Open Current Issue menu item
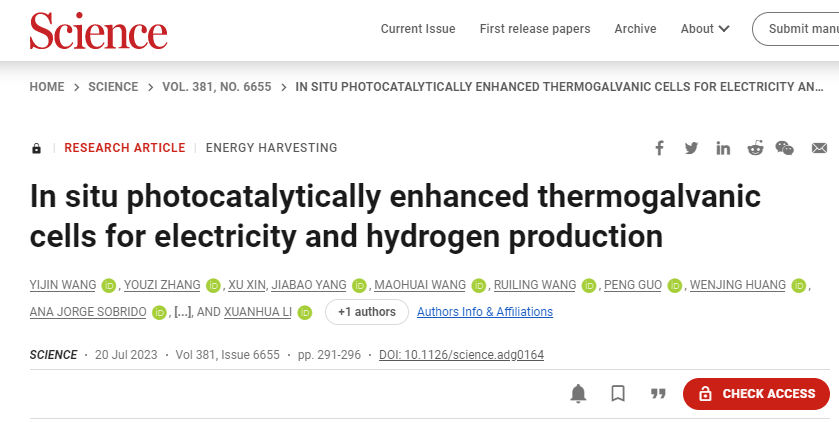Image resolution: width=839 pixels, height=422 pixels. click(418, 29)
